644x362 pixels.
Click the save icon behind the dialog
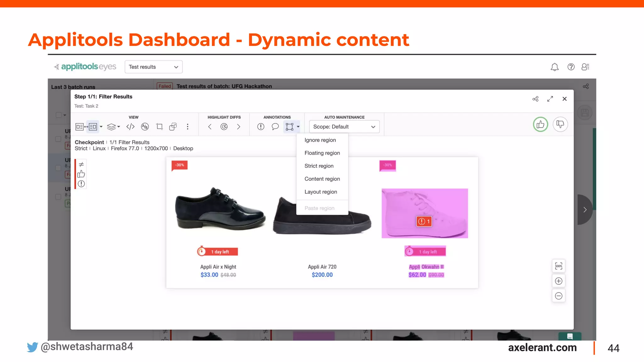[585, 112]
